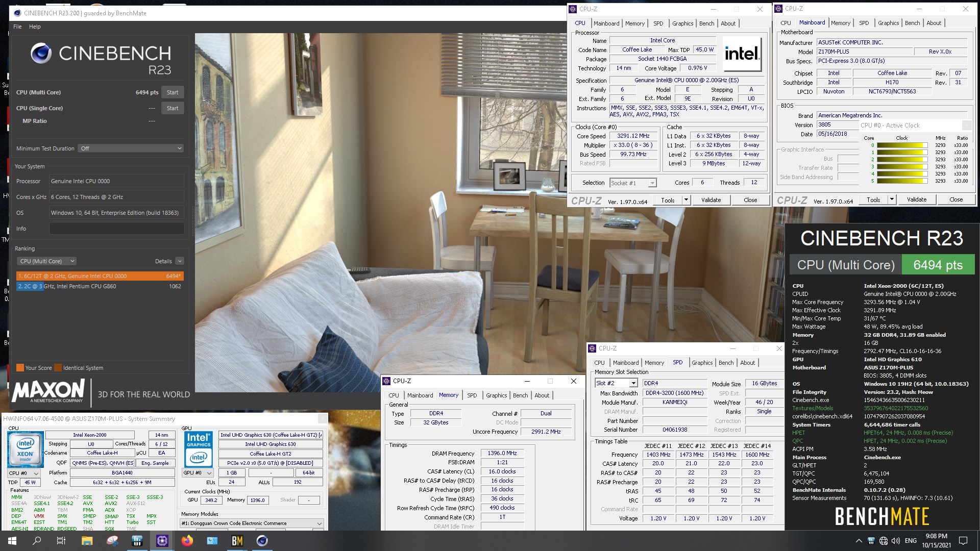The image size is (980, 551).
Task: Click the Info text field in Cinebench
Action: point(116,229)
